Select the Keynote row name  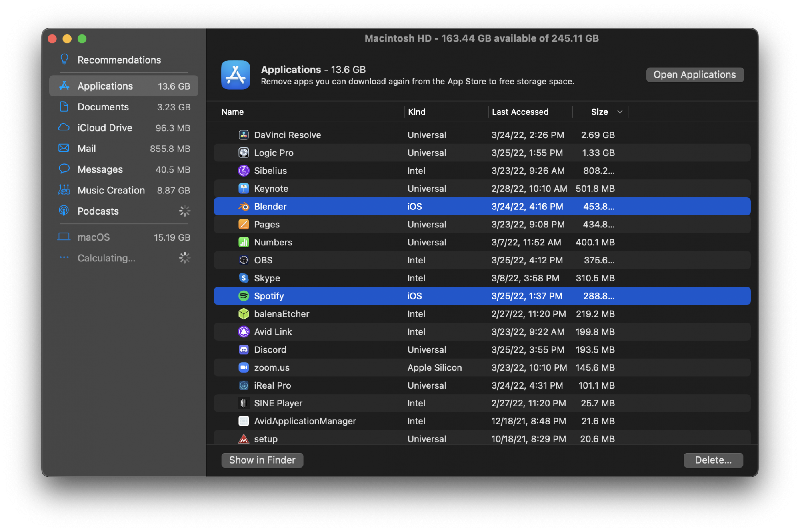271,189
